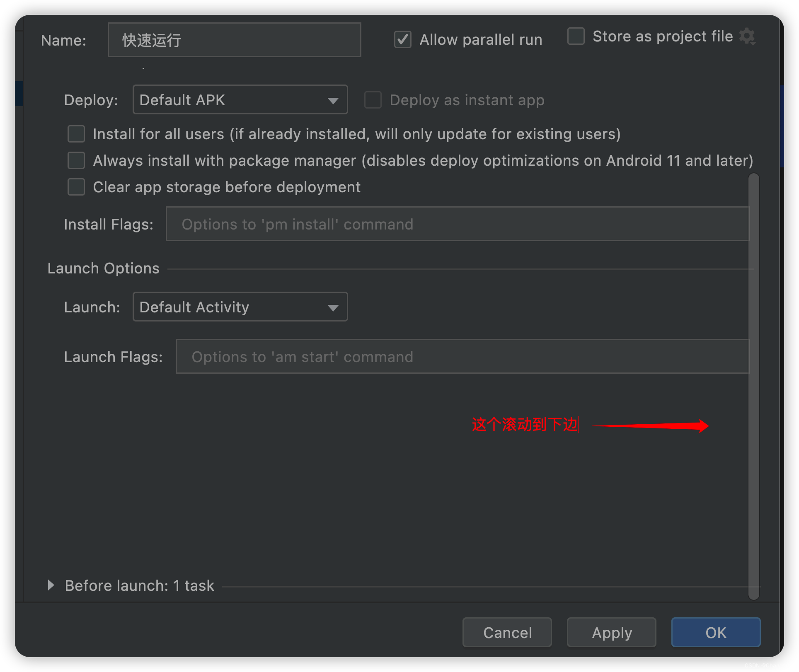
Task: Click the Launch dropdown arrow
Action: coord(333,307)
